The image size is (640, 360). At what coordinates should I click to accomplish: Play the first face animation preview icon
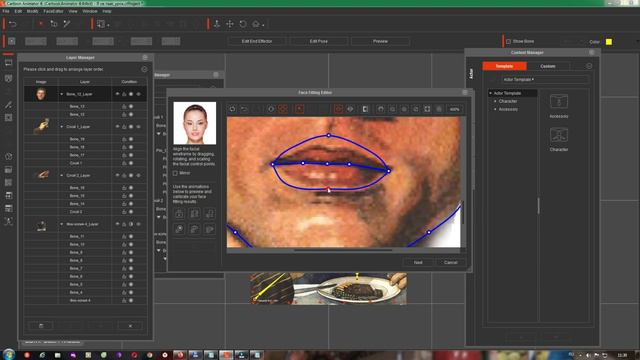click(179, 213)
